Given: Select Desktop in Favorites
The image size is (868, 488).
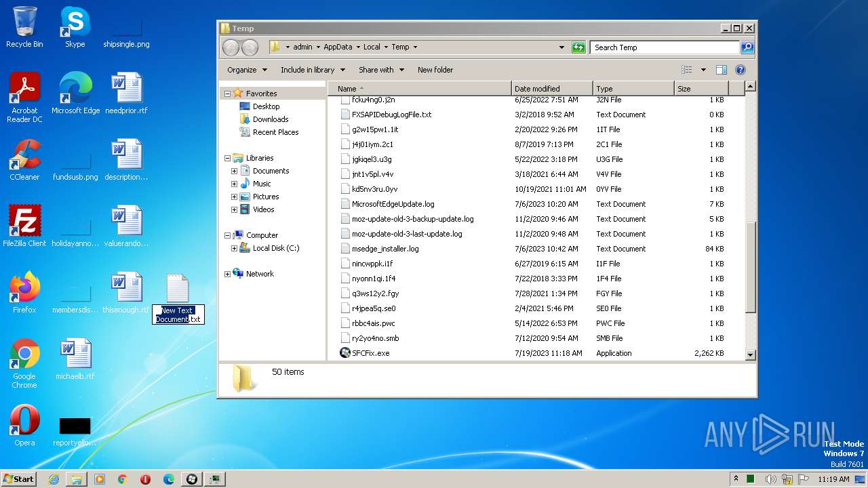Looking at the screenshot, I should (x=266, y=106).
